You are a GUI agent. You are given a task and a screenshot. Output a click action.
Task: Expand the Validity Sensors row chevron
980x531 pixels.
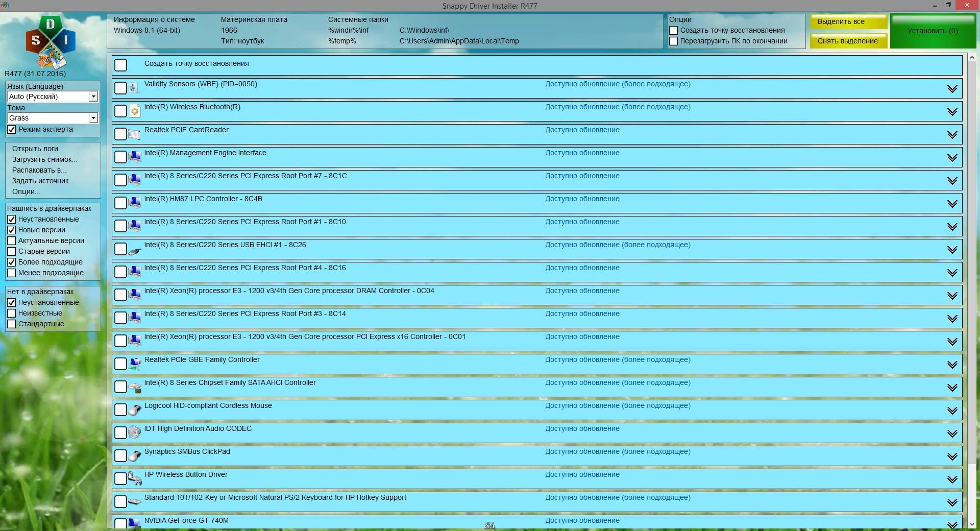[x=952, y=89]
